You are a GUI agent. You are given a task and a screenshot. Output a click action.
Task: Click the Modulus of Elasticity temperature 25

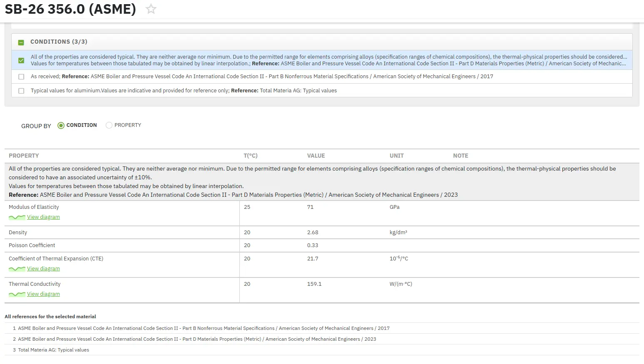[x=247, y=207]
